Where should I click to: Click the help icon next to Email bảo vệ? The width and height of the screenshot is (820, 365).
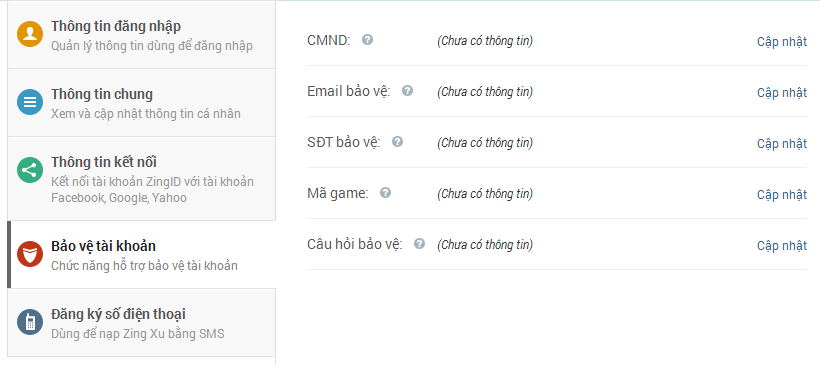(407, 91)
